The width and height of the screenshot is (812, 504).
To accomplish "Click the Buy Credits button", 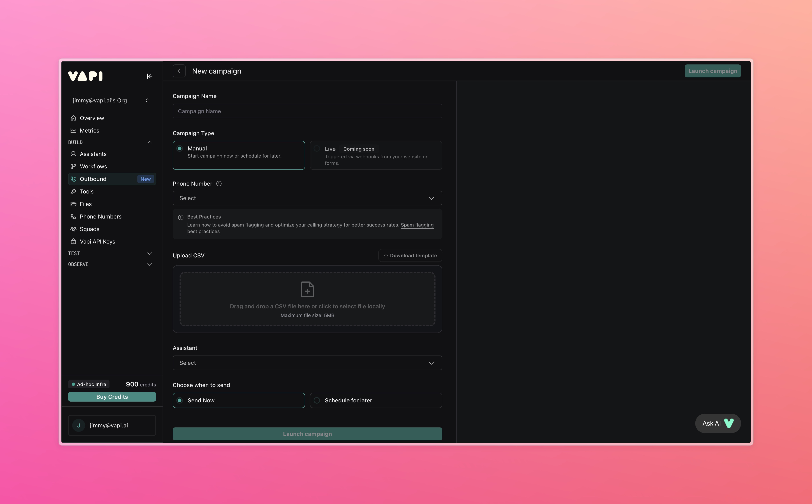I will tap(112, 397).
